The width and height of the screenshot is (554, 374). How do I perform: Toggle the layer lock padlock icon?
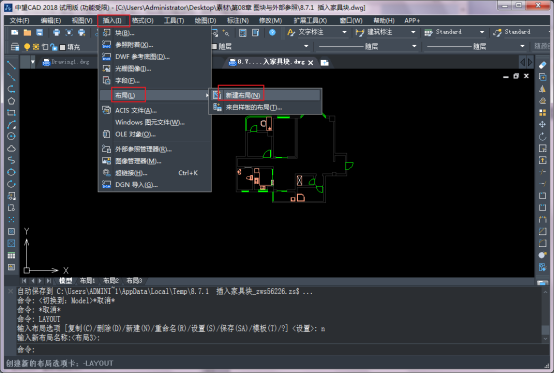pyautogui.click(x=53, y=47)
